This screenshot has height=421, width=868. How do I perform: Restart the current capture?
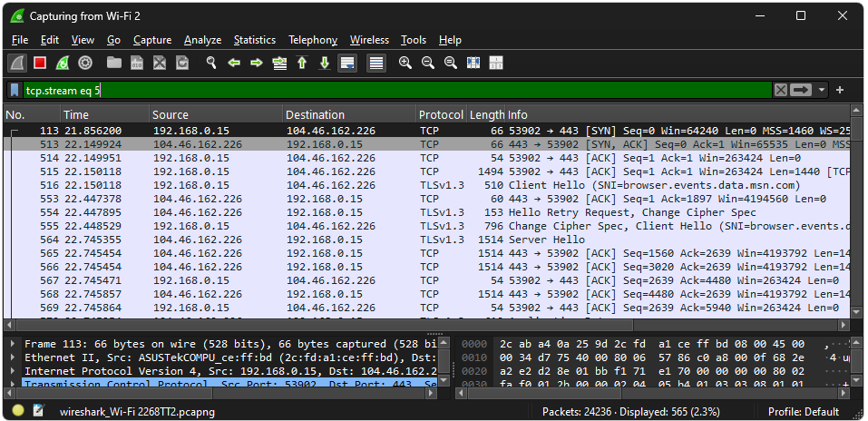(63, 63)
